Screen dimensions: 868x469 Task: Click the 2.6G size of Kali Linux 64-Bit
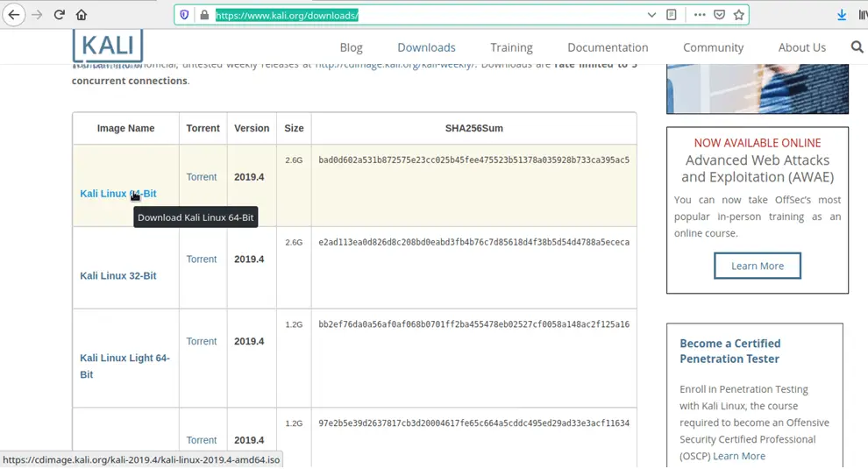click(x=294, y=160)
